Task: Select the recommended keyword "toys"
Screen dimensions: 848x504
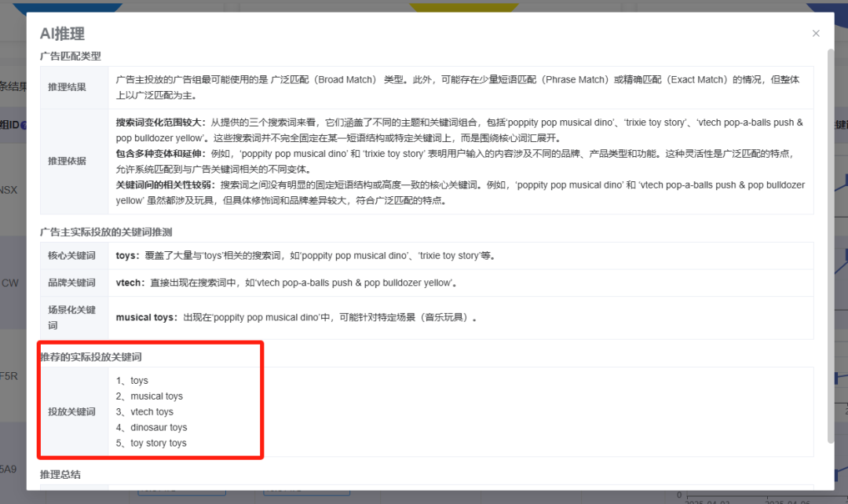Action: [x=140, y=380]
